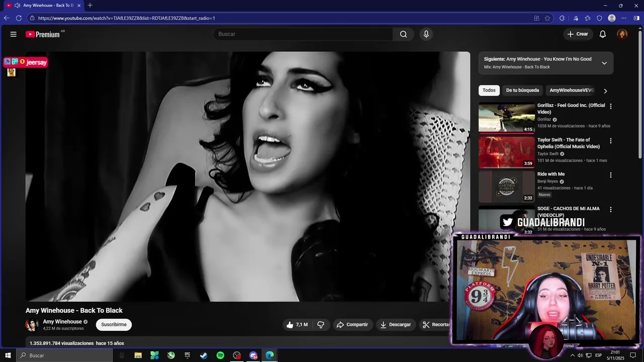
Task: Click the Recortar clip button
Action: click(436, 325)
